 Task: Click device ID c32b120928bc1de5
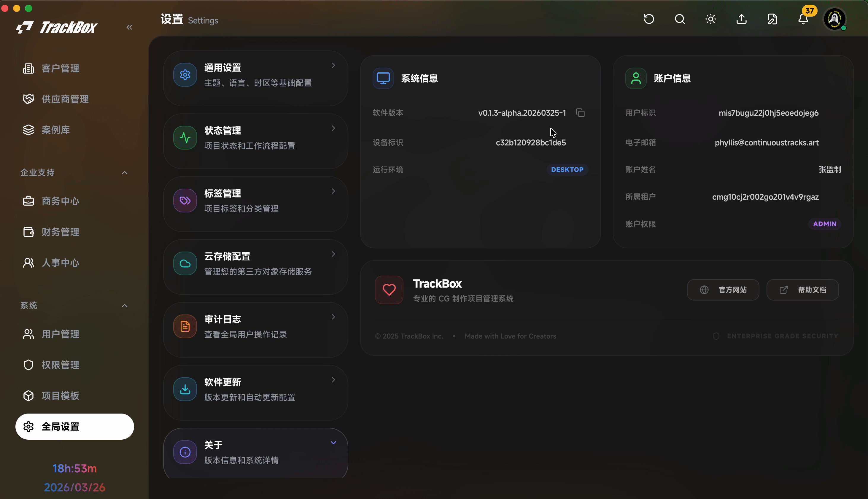pos(530,143)
